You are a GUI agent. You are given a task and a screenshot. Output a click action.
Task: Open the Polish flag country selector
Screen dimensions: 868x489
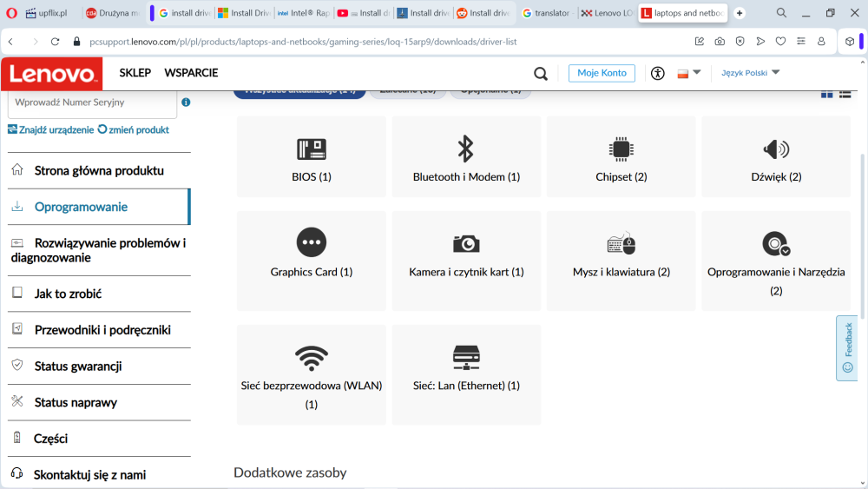pos(687,74)
